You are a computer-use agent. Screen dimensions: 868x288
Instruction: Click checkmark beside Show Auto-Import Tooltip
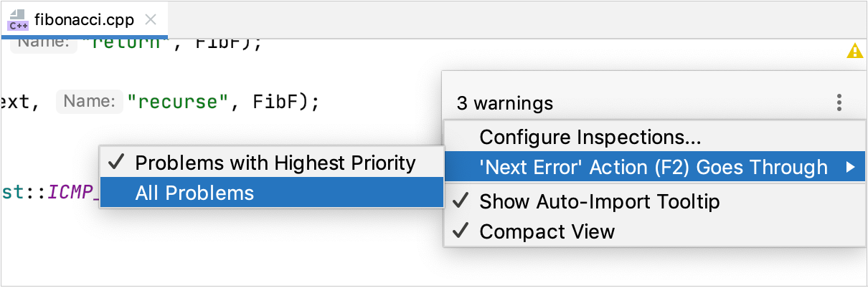(x=461, y=201)
